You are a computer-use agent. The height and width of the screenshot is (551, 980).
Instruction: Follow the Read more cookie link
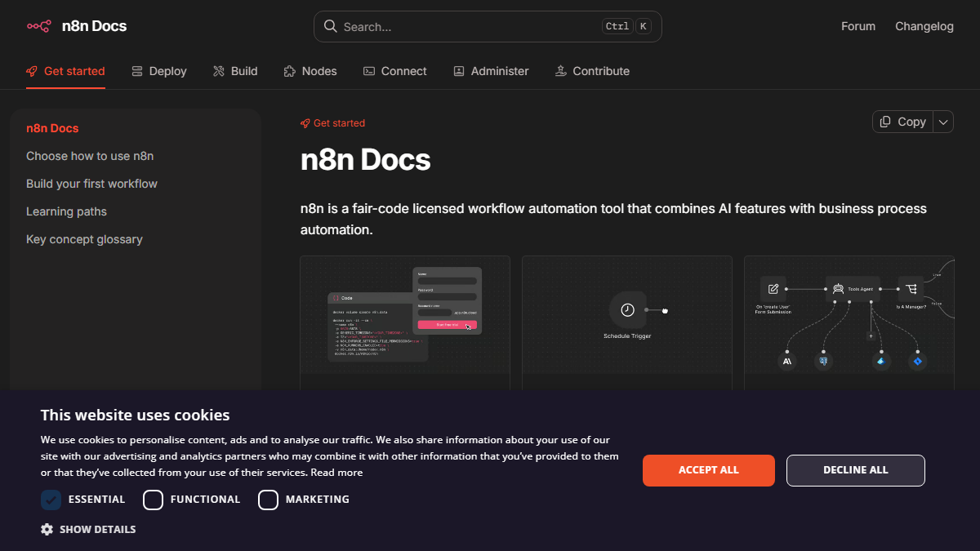pyautogui.click(x=336, y=473)
